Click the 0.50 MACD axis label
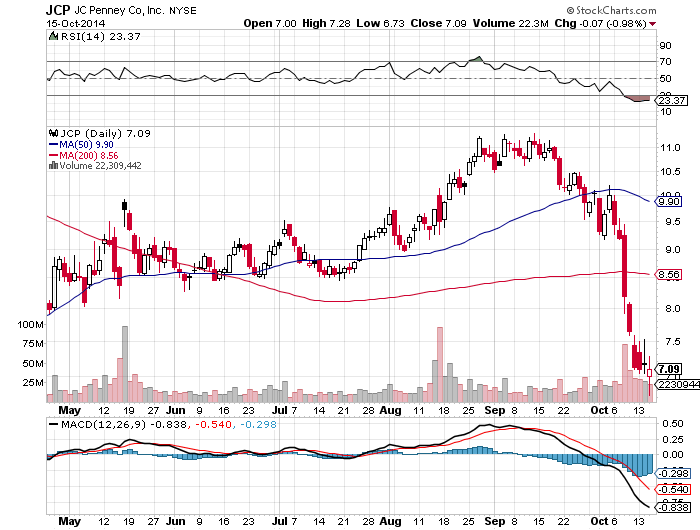 (673, 424)
